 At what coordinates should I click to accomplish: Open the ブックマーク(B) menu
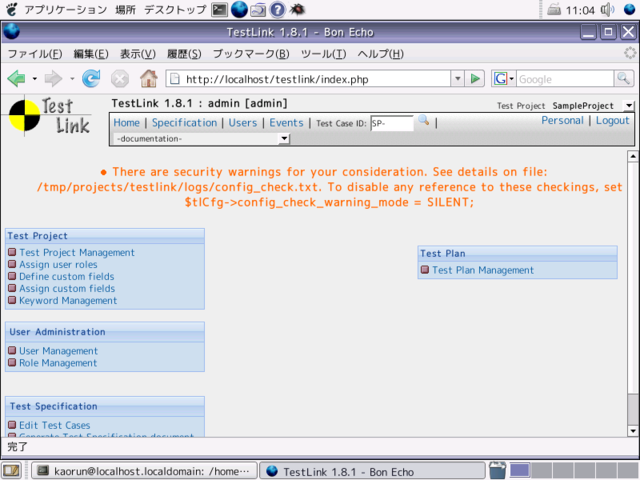[251, 54]
